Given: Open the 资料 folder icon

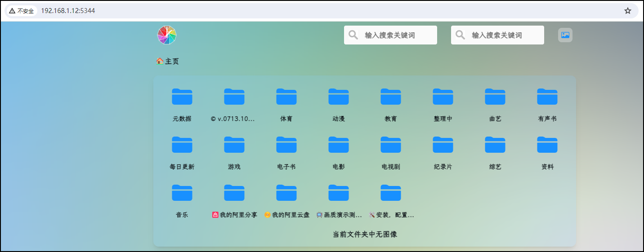Looking at the screenshot, I should point(547,145).
